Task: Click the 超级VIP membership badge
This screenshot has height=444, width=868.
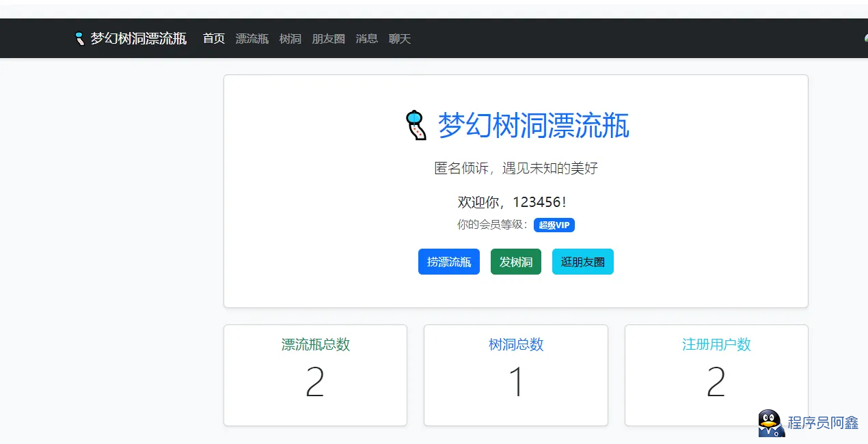Action: 554,225
